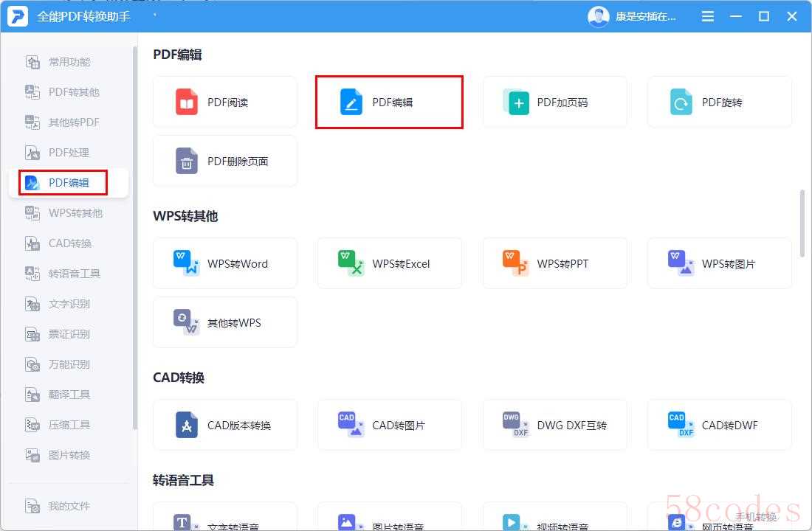Switch to WPS转其他 in the sidebar
Image resolution: width=812 pixels, height=531 pixels.
69,212
